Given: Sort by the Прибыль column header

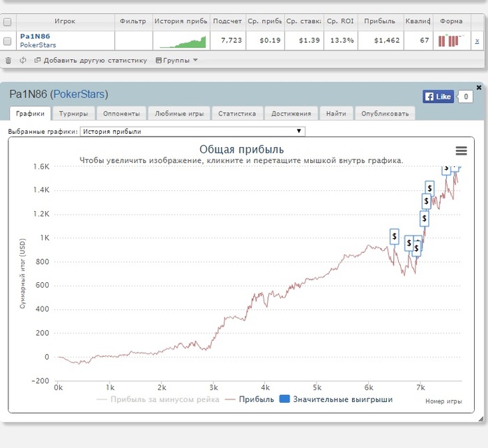Looking at the screenshot, I should [380, 21].
